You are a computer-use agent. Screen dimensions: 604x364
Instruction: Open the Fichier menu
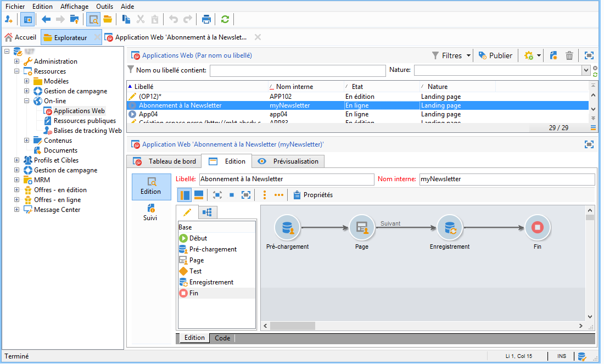15,7
